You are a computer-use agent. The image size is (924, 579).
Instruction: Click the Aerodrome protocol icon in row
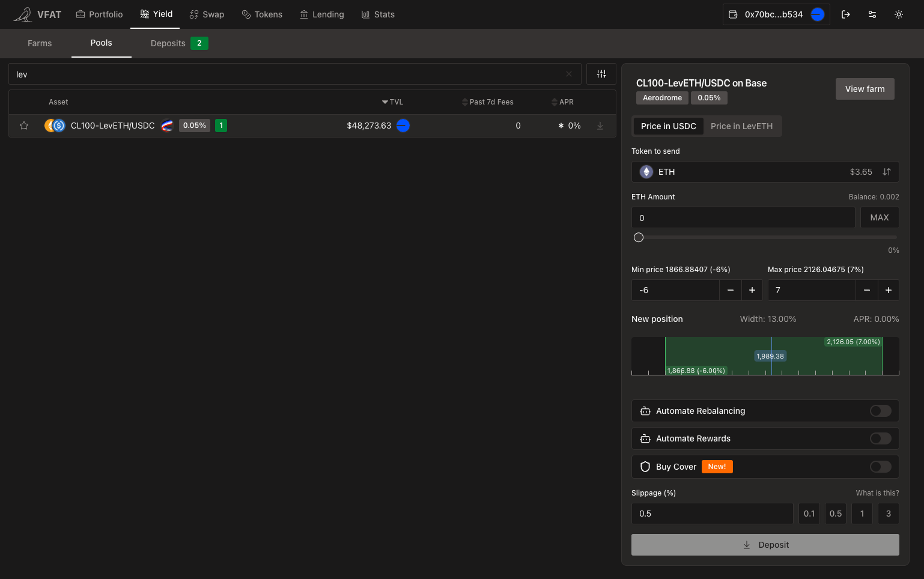[x=167, y=126]
